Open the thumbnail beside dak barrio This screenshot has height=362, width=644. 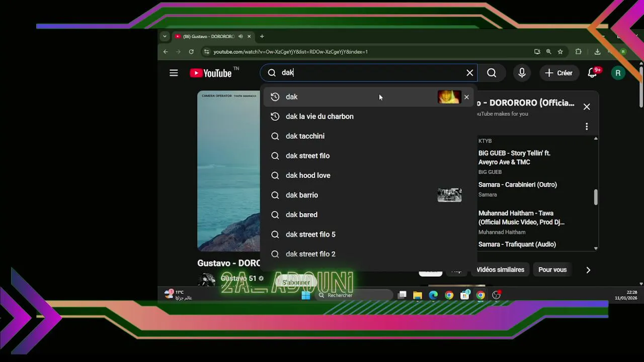[x=449, y=195]
